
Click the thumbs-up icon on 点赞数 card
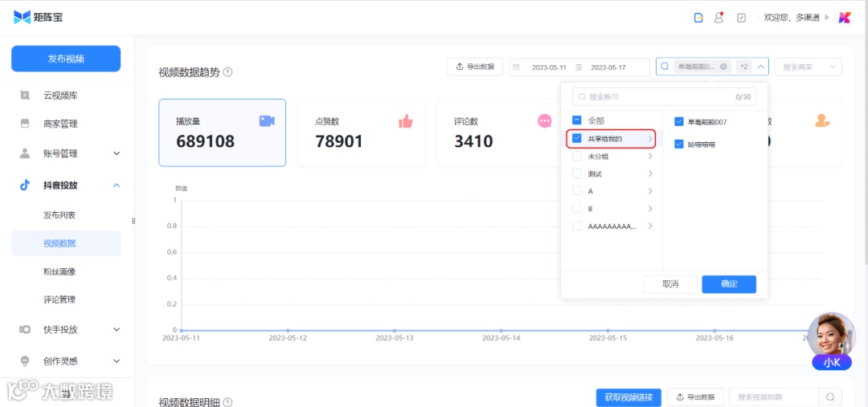(x=406, y=121)
